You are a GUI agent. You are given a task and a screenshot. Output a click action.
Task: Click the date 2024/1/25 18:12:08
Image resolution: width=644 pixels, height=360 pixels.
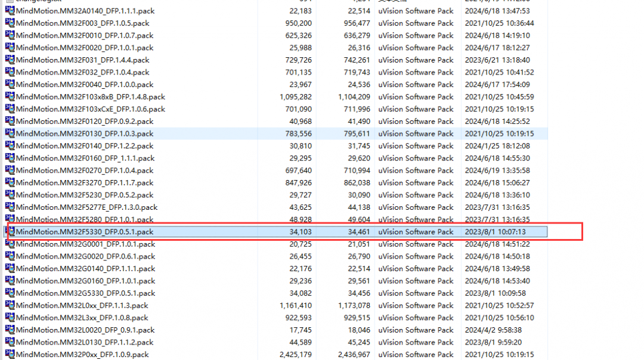click(x=497, y=145)
